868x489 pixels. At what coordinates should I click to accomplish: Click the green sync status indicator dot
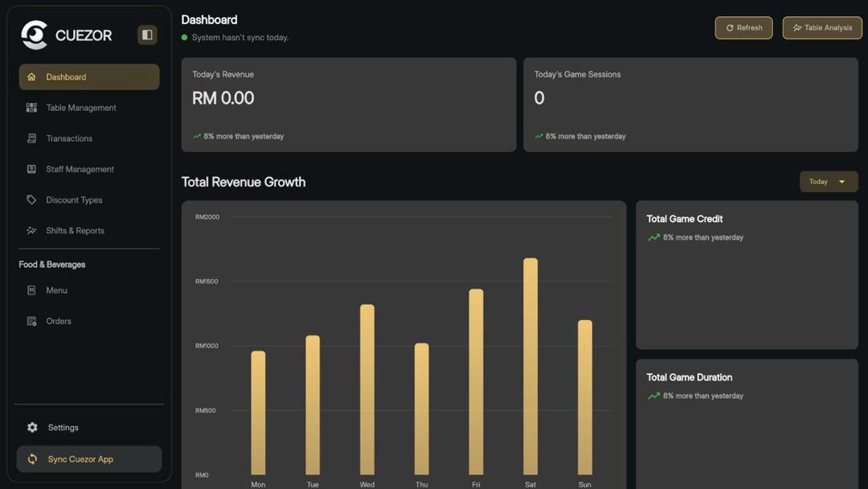(184, 37)
